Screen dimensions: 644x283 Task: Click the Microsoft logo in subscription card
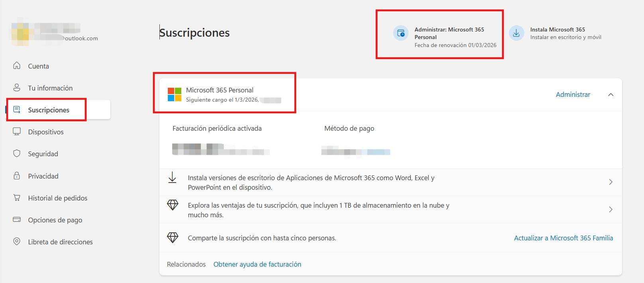pos(175,94)
